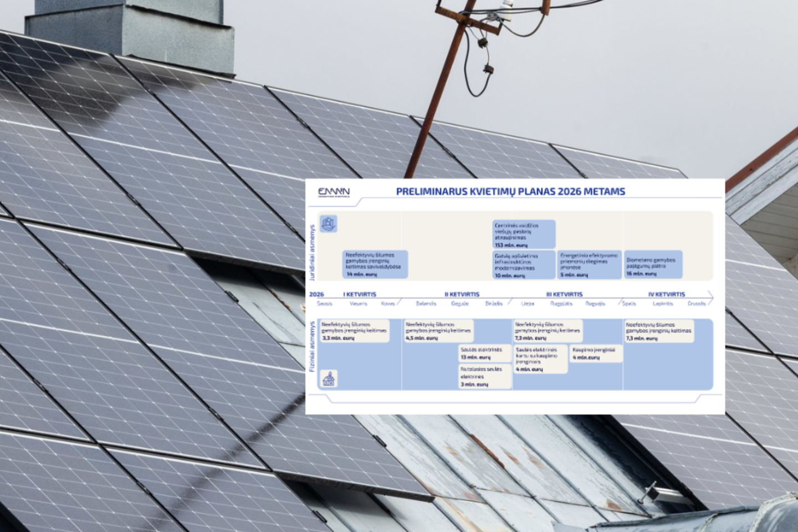This screenshot has width=798, height=532.
Task: Click the III KETVIRTIS quarter label
Action: point(564,294)
